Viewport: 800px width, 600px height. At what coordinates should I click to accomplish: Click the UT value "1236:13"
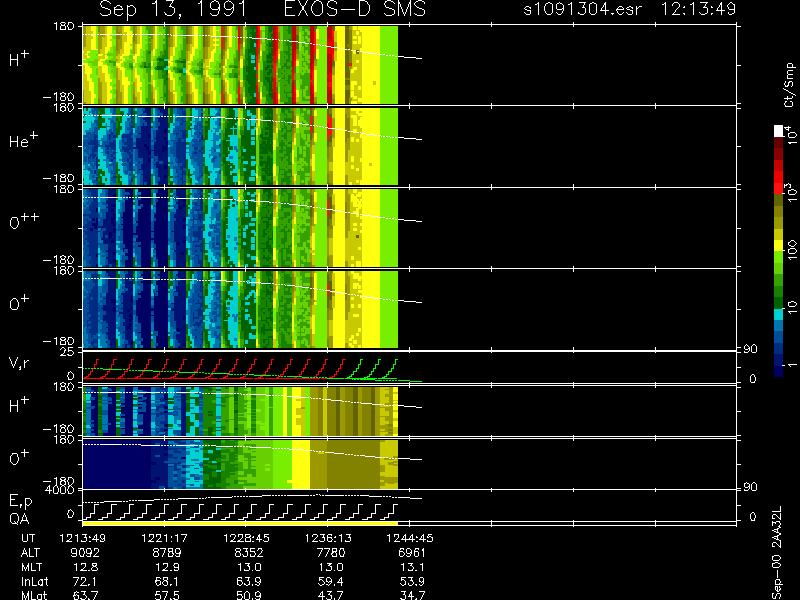328,538
